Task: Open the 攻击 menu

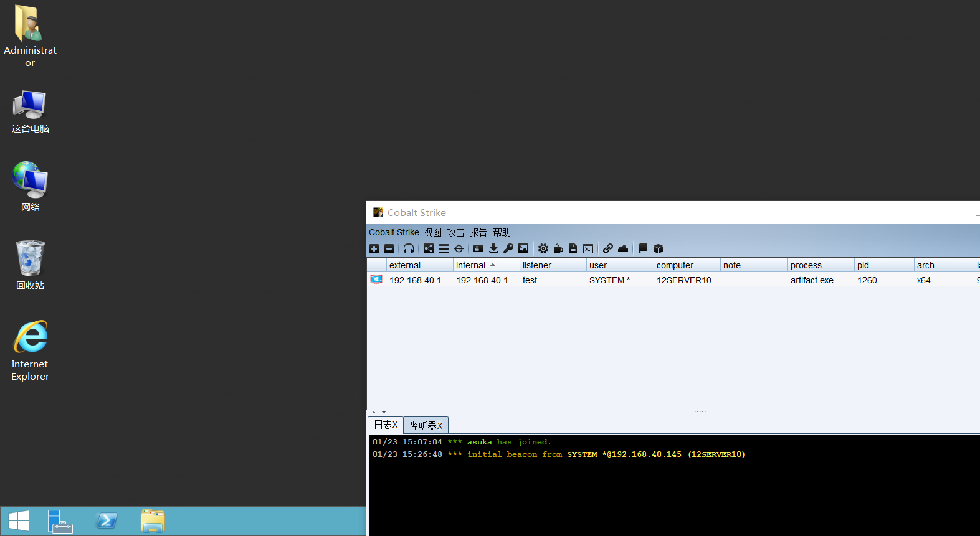Action: pos(455,232)
